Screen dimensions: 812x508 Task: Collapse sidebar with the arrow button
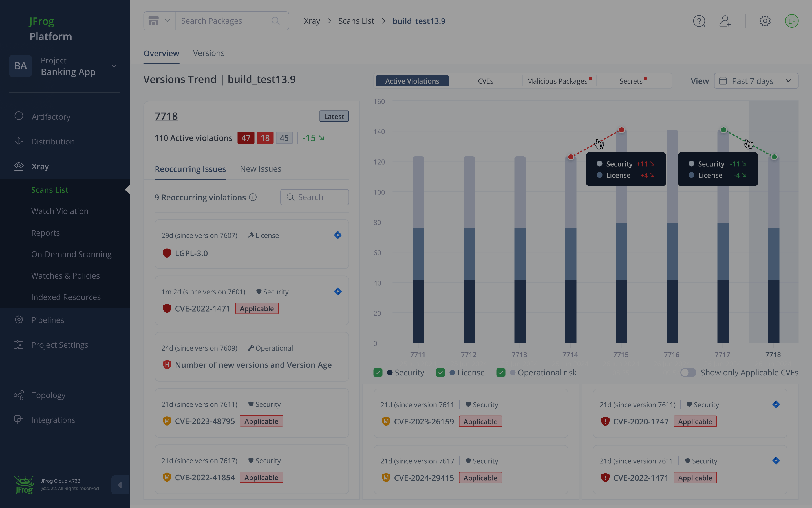120,485
